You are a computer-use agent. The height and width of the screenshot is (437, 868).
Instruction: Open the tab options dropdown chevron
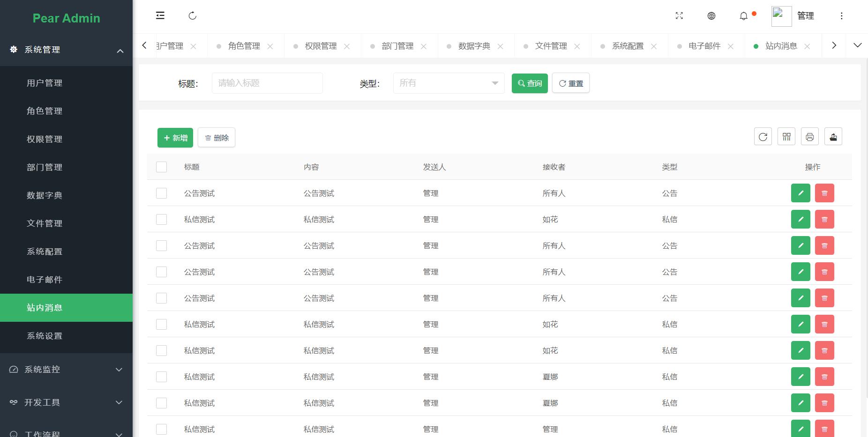858,45
